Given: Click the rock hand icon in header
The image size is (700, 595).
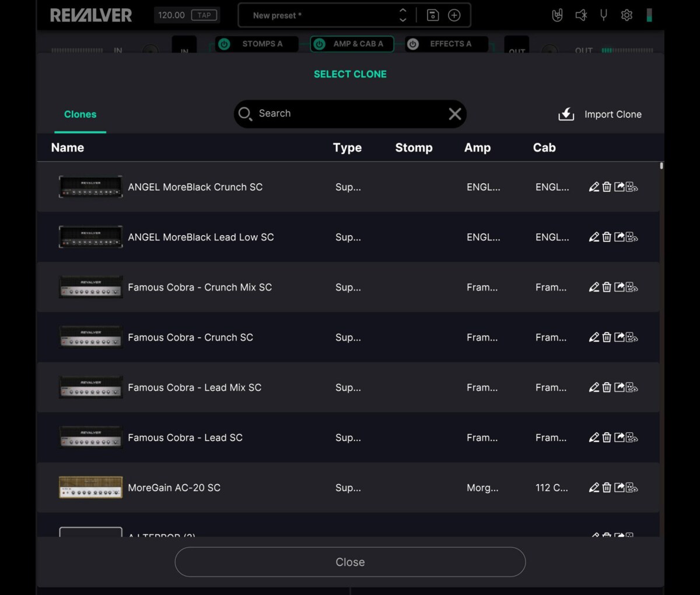Looking at the screenshot, I should point(557,15).
